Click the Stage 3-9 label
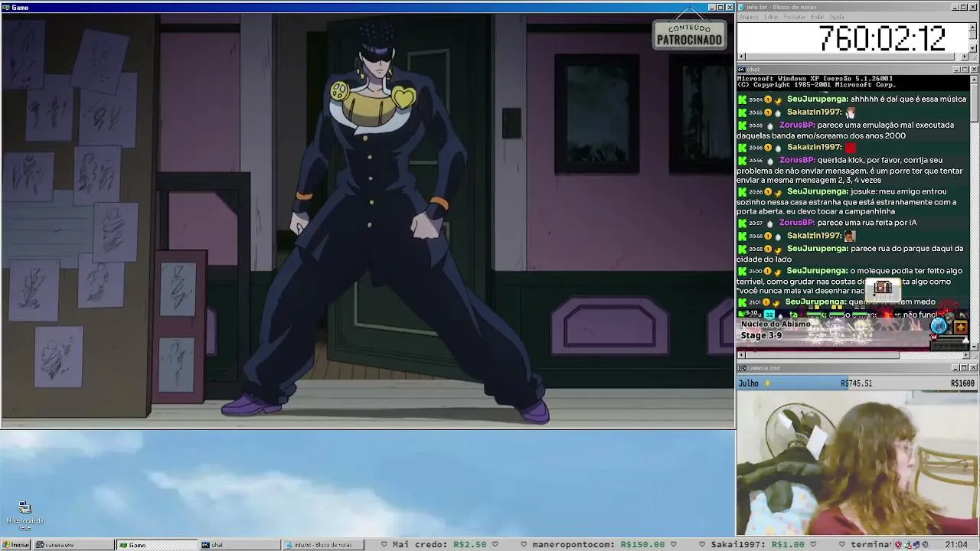 click(x=761, y=335)
